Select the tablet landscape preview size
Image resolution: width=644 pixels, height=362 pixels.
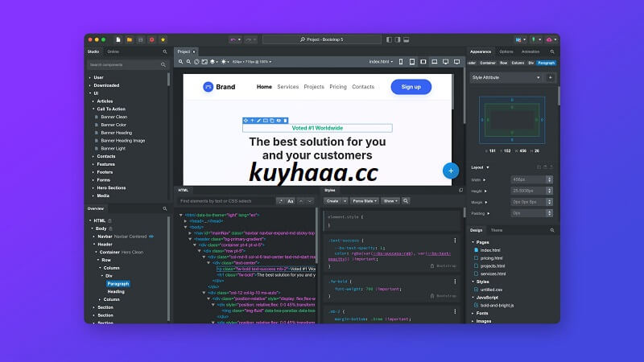tap(423, 62)
